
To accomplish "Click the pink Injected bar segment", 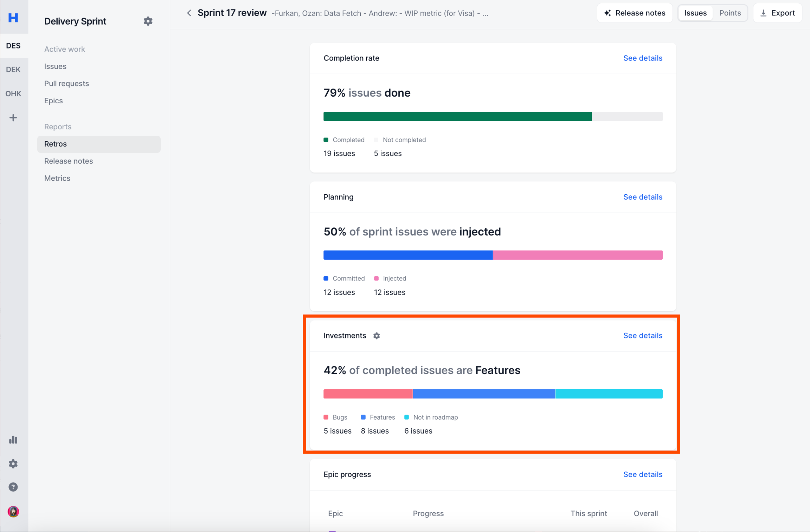I will point(577,255).
